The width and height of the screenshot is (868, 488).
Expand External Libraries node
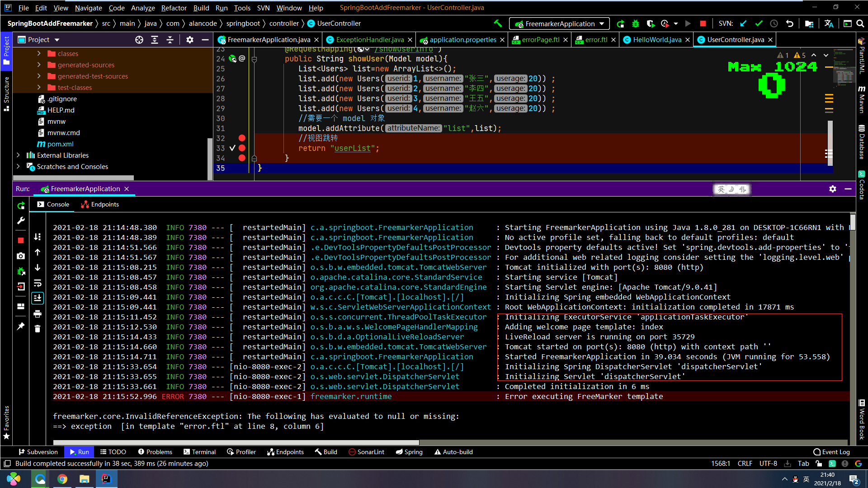(18, 155)
